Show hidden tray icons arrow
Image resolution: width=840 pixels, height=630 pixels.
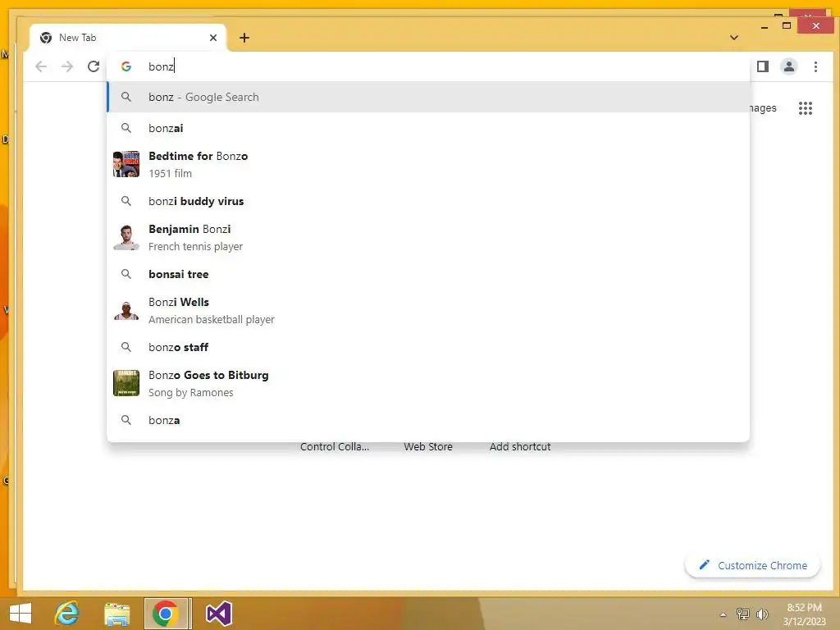[x=724, y=614]
